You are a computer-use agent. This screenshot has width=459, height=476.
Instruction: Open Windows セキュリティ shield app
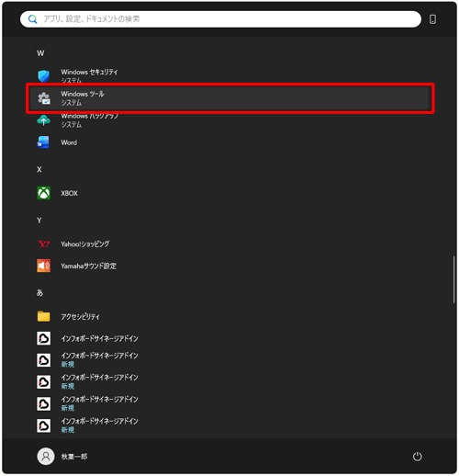[x=229, y=76]
